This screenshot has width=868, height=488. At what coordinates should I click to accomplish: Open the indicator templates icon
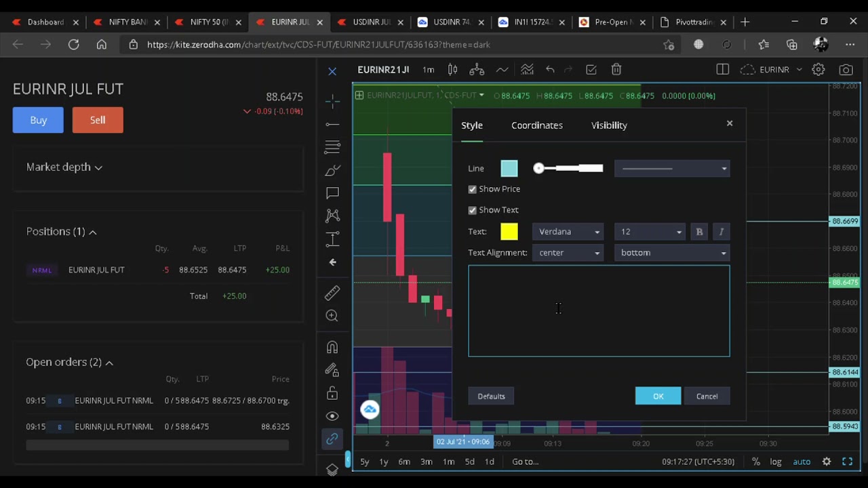527,70
